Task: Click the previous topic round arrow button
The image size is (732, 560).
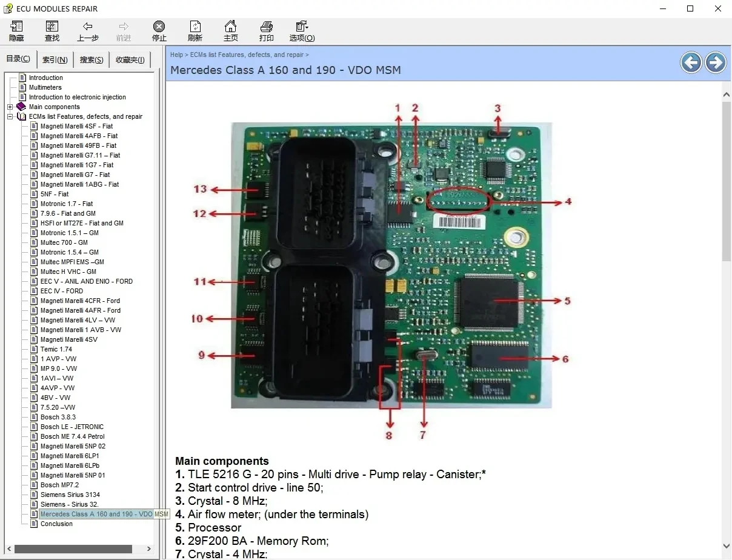Action: (x=691, y=62)
